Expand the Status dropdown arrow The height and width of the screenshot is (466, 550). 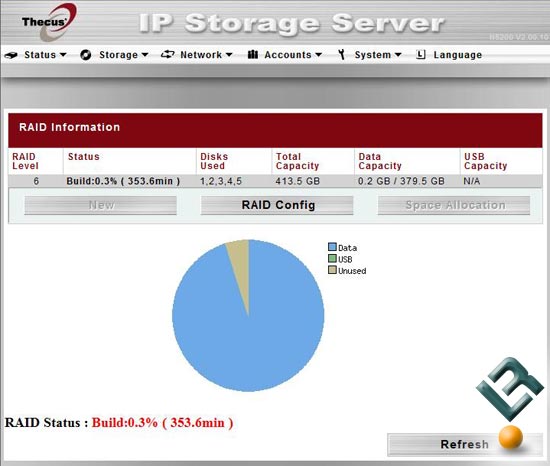click(x=63, y=55)
